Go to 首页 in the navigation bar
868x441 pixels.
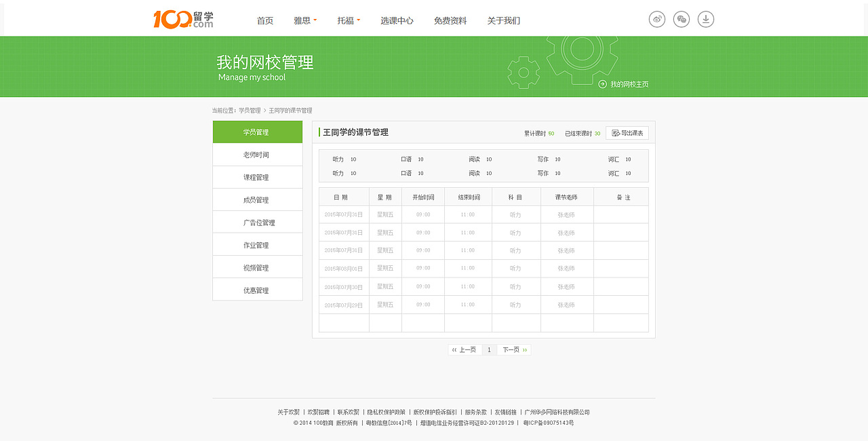[x=265, y=20]
